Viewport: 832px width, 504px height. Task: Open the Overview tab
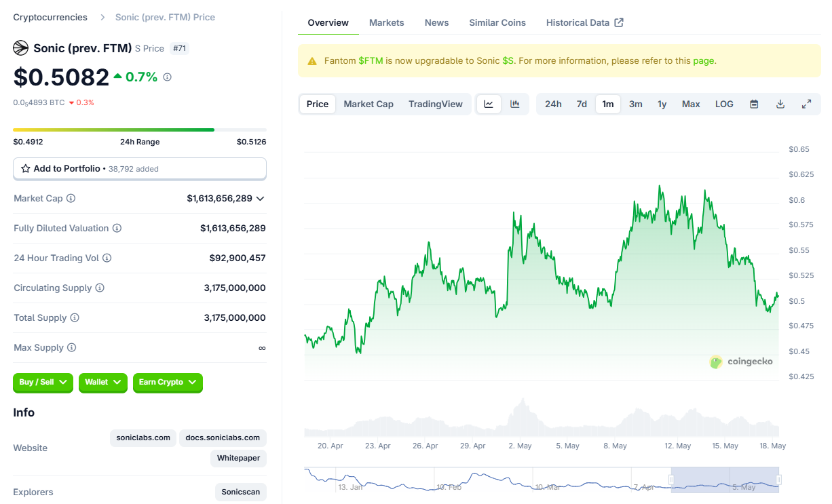click(x=328, y=22)
